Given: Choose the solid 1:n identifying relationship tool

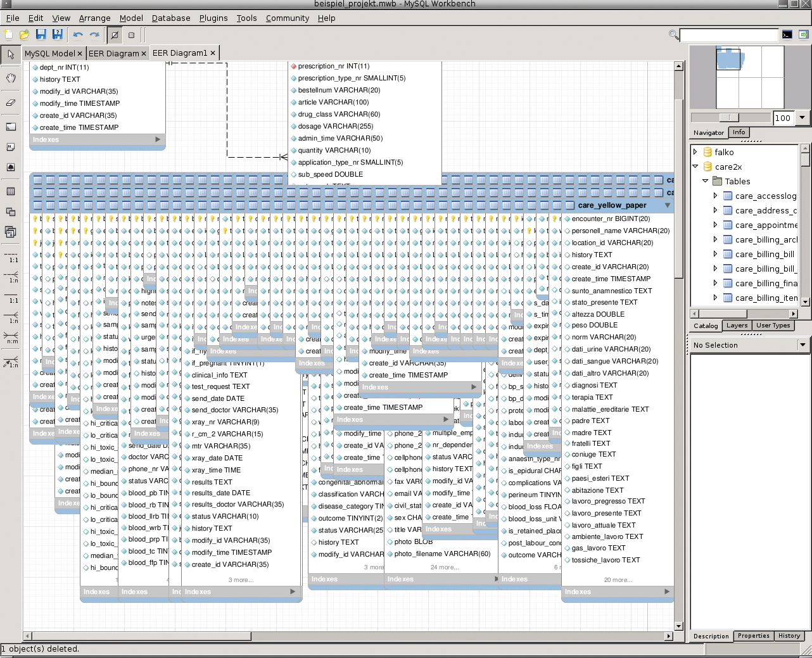Looking at the screenshot, I should click(11, 317).
